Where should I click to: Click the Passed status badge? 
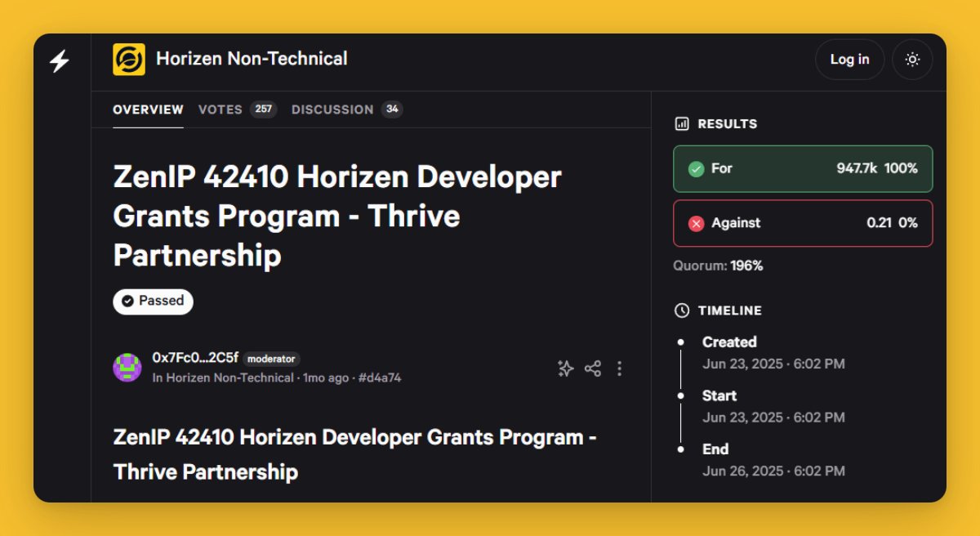(x=153, y=301)
